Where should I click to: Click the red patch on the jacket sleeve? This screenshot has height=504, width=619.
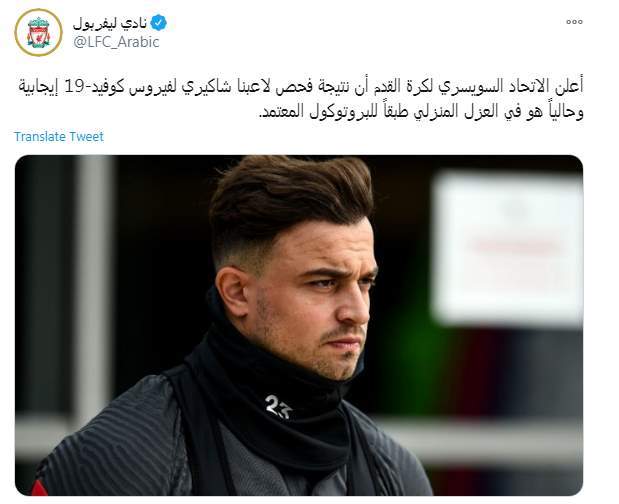coord(39,488)
